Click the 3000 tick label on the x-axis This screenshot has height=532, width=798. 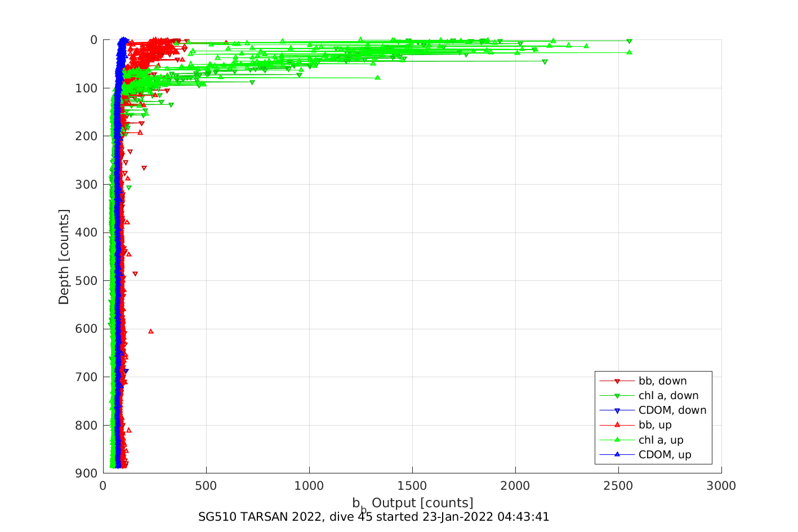coord(721,486)
